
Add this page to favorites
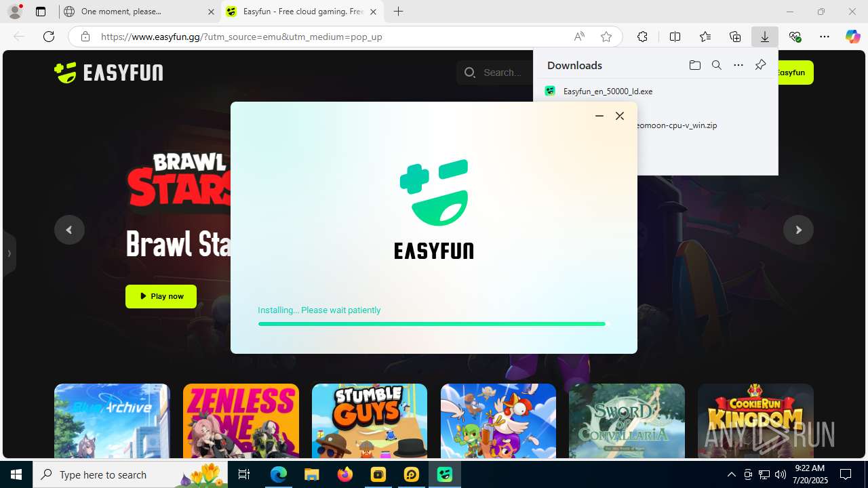click(606, 37)
